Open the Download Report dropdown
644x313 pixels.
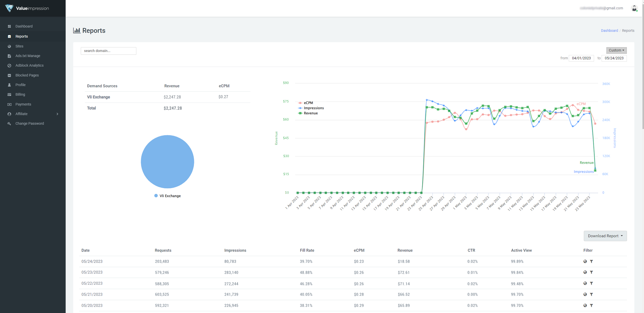605,236
